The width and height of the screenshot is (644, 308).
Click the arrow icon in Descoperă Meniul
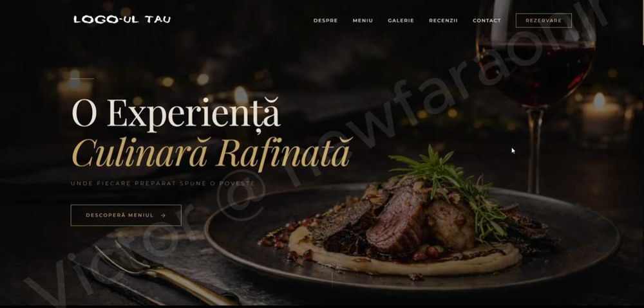tap(163, 215)
